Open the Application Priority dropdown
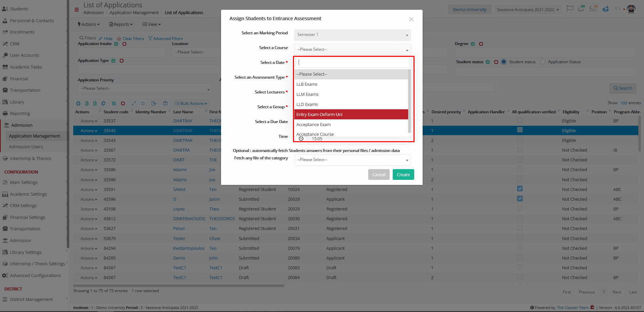 (145, 88)
